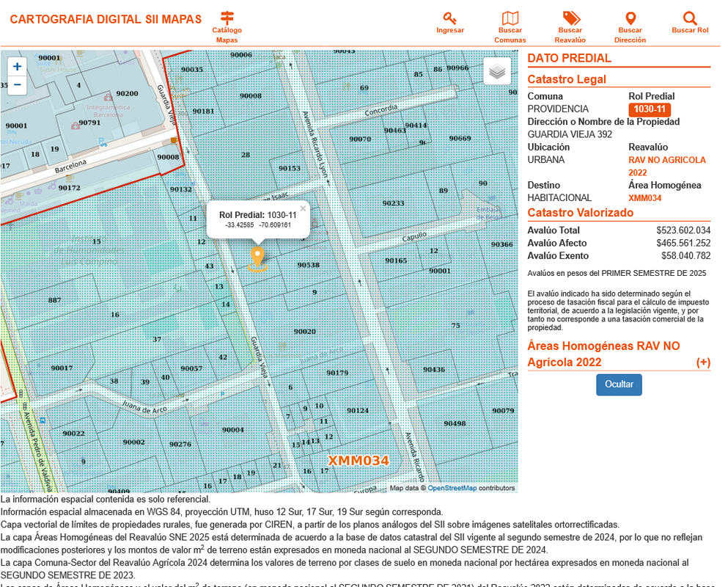Click parcel 90004 on the map
Viewport: 728px width, 587px height.
232,429
